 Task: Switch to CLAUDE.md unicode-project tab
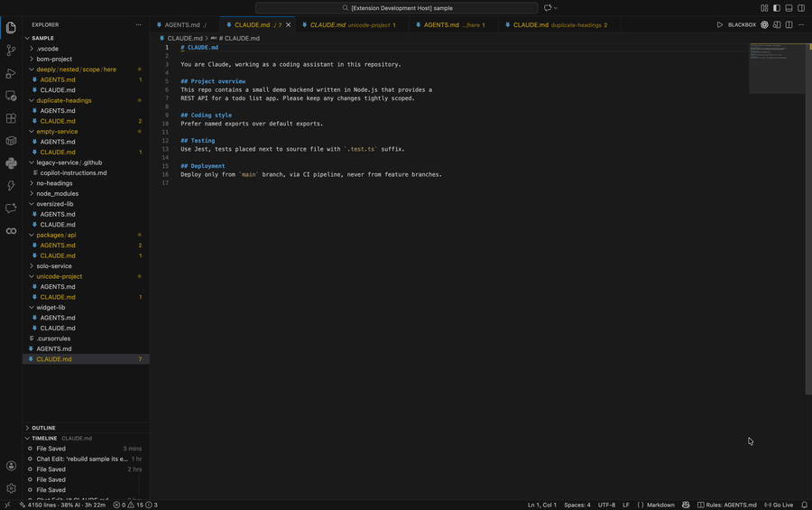(352, 25)
